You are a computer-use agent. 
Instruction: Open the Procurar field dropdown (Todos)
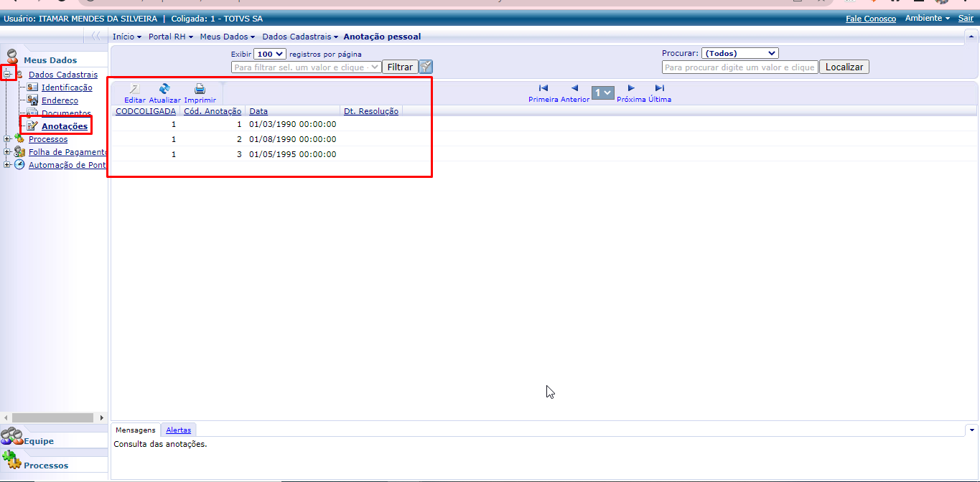click(739, 53)
